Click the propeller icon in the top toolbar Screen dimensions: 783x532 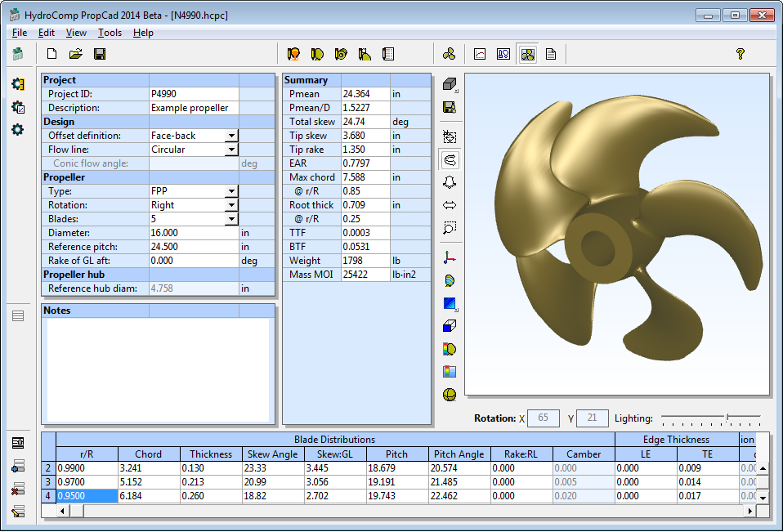449,54
